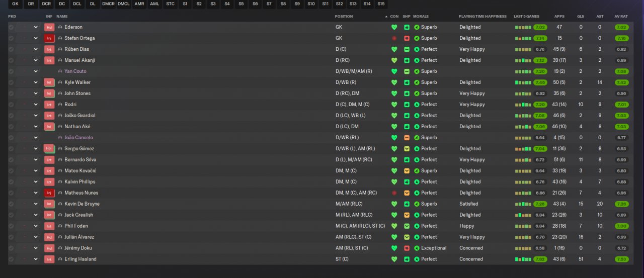Toggle picked checkmark for Bernardo Silva
644x278 pixels.
(x=11, y=160)
